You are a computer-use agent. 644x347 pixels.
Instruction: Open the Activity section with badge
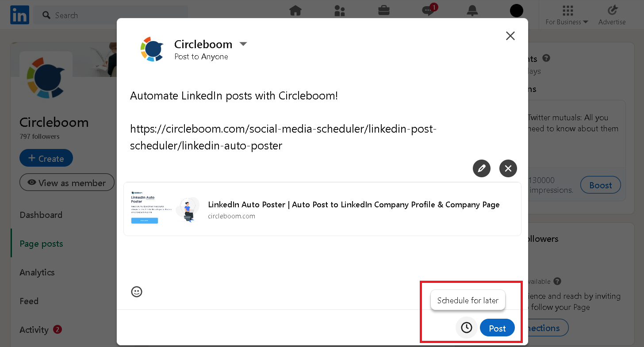(34, 330)
